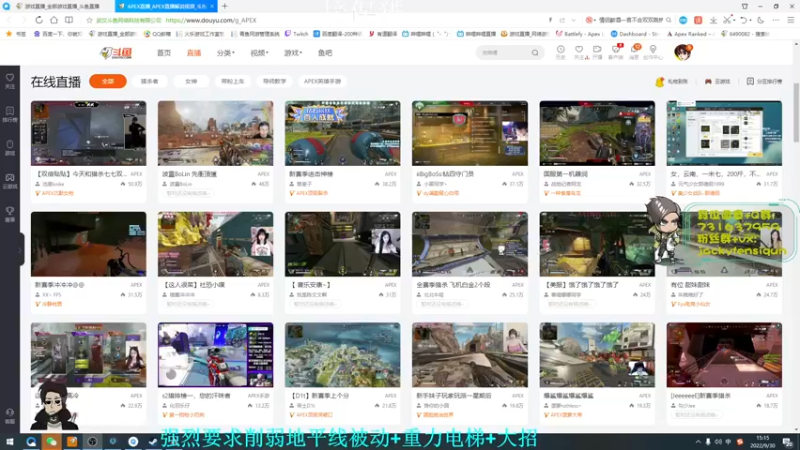Select the second filter pill next to 全部
This screenshot has width=800, height=450.
click(149, 81)
